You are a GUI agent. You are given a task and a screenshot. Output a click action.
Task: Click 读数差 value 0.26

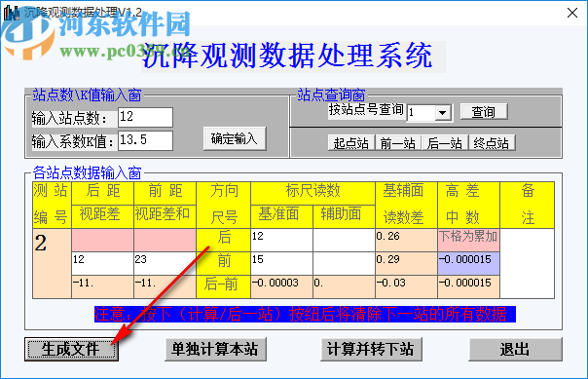406,240
